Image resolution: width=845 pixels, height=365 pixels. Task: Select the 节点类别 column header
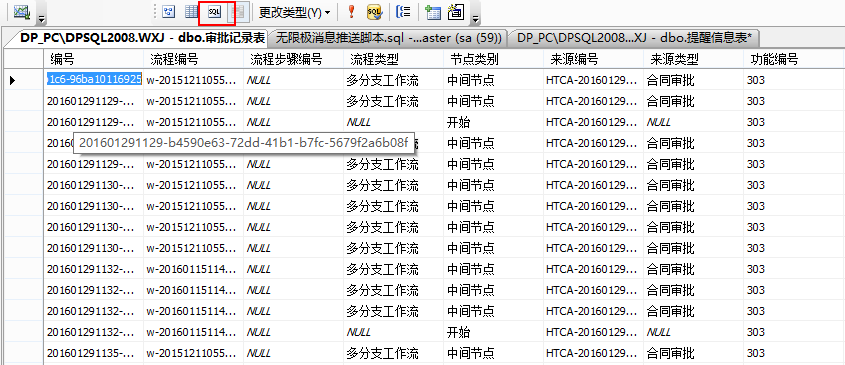pos(494,59)
